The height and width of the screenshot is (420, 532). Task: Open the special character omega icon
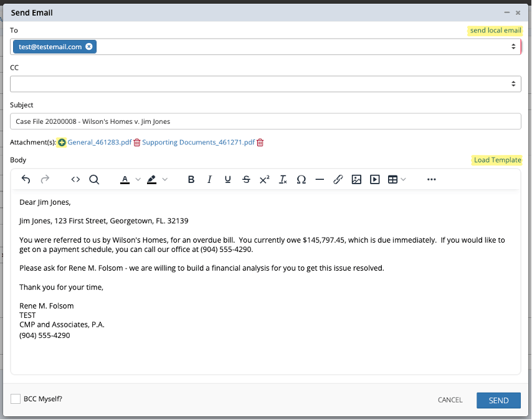(301, 179)
